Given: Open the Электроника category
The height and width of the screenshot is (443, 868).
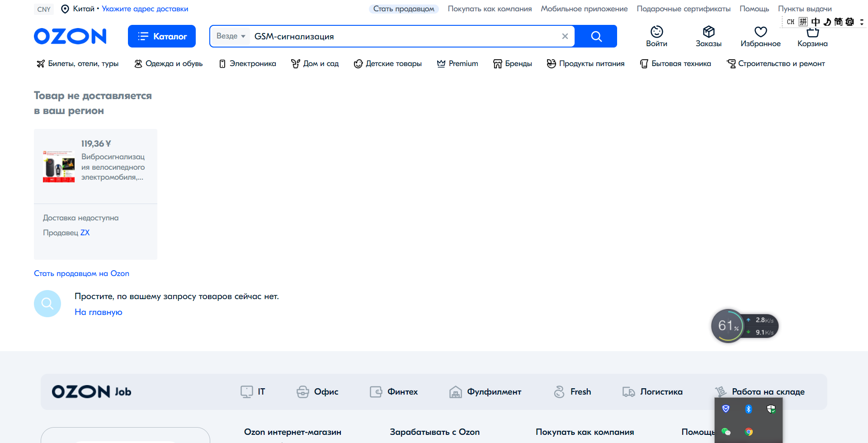Looking at the screenshot, I should click(247, 64).
